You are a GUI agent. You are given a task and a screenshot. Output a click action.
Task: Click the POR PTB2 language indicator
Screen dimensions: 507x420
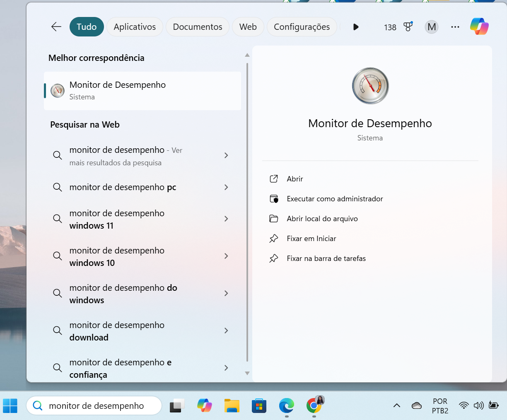tap(440, 406)
